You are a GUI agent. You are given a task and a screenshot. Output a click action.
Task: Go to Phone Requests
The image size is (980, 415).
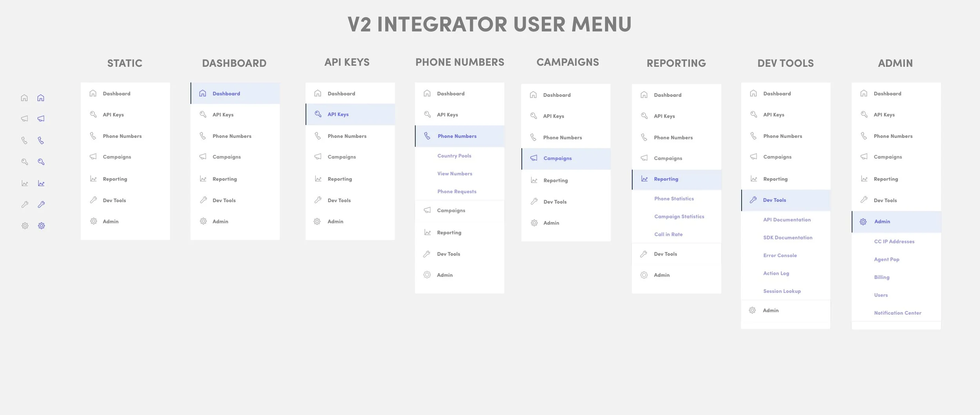(x=457, y=192)
